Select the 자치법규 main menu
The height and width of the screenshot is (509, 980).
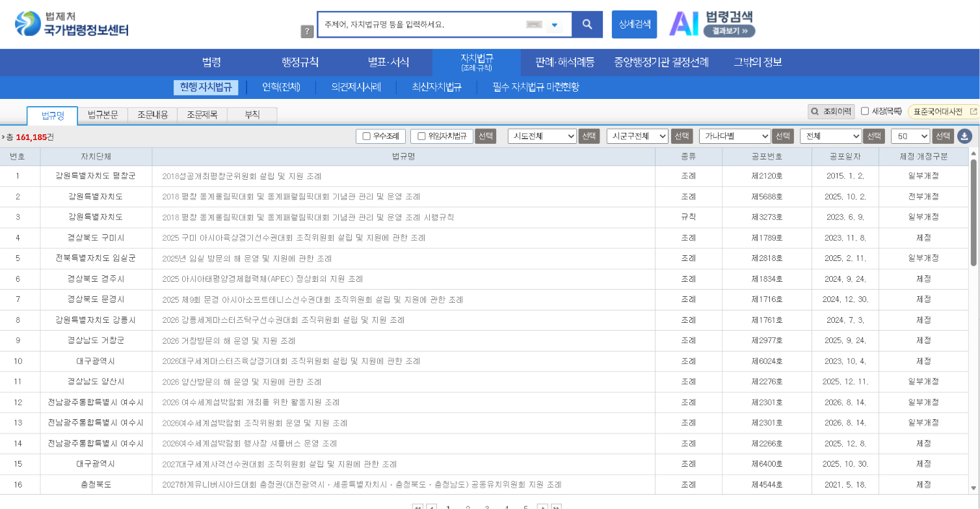click(477, 62)
